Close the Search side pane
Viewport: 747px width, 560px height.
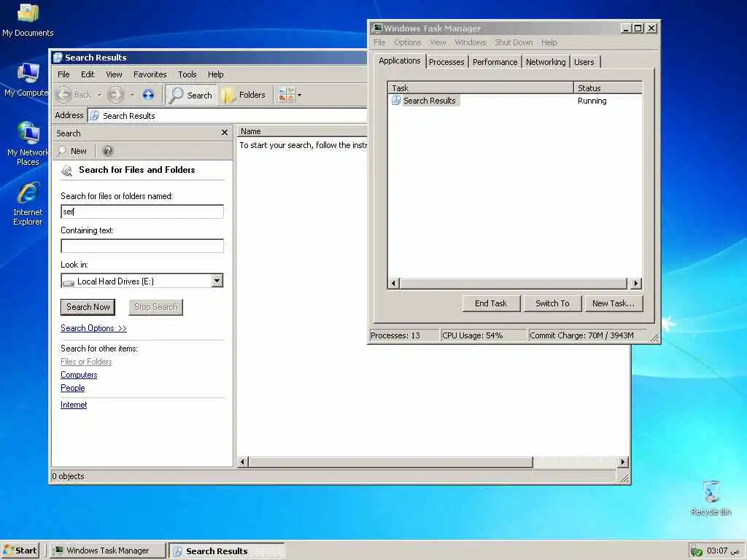click(225, 133)
